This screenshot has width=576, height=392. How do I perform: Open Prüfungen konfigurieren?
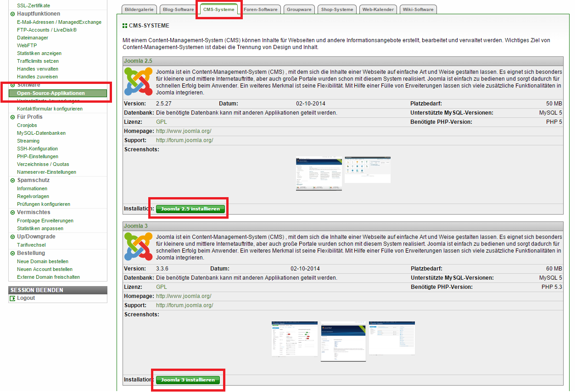click(44, 204)
